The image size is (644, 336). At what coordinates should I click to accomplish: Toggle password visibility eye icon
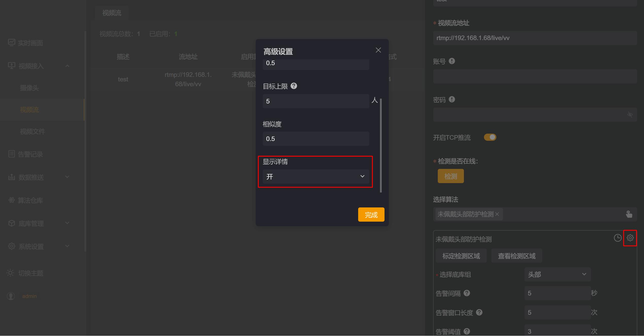click(x=630, y=115)
